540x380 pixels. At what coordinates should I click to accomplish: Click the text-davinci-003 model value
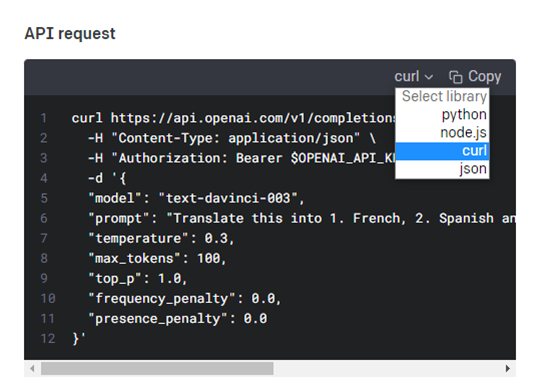point(228,198)
